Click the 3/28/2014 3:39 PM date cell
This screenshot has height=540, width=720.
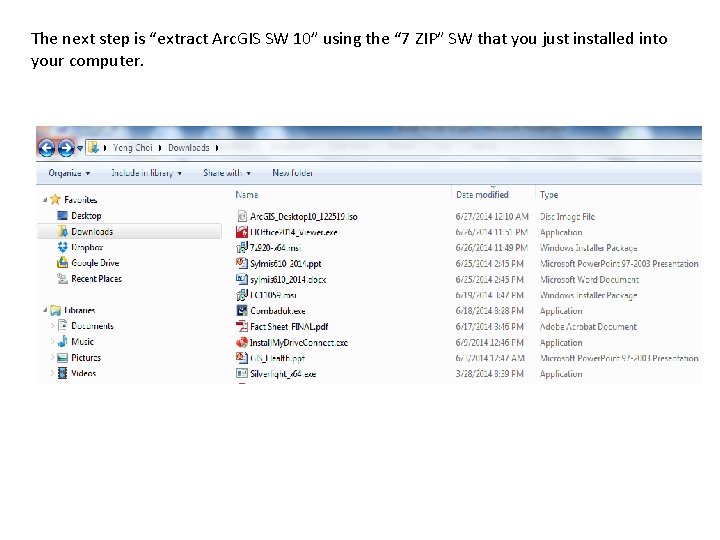[489, 374]
